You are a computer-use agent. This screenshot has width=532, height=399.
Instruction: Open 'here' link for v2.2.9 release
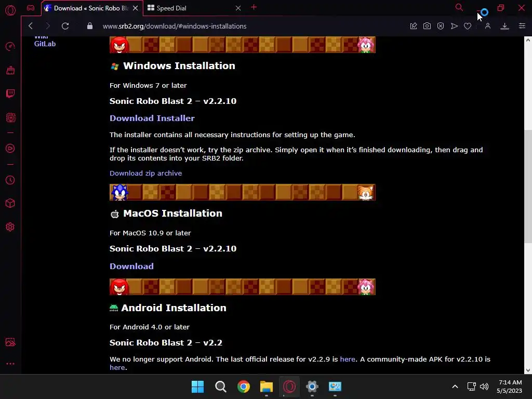point(348,359)
